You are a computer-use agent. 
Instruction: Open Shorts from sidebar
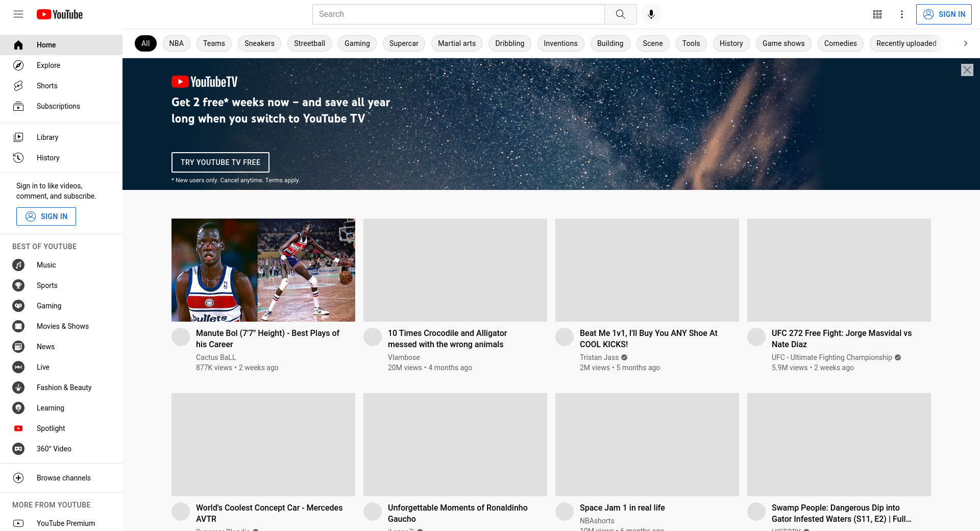pyautogui.click(x=61, y=86)
